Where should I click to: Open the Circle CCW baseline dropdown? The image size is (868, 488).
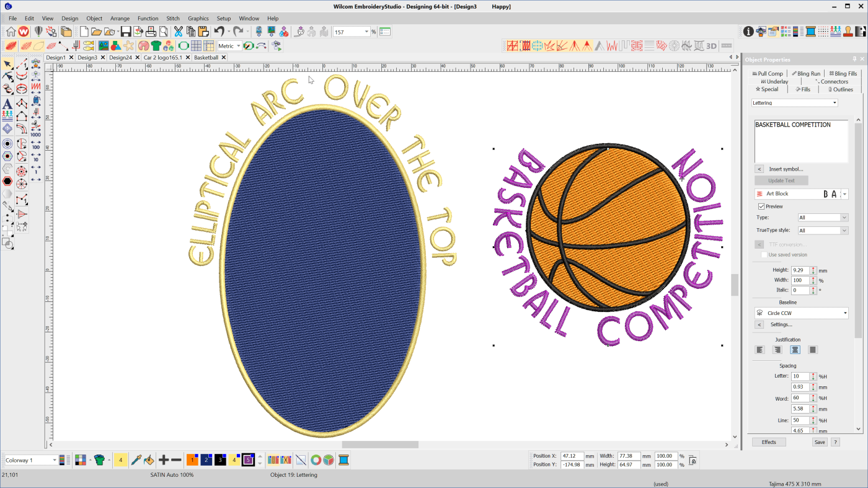pos(845,313)
